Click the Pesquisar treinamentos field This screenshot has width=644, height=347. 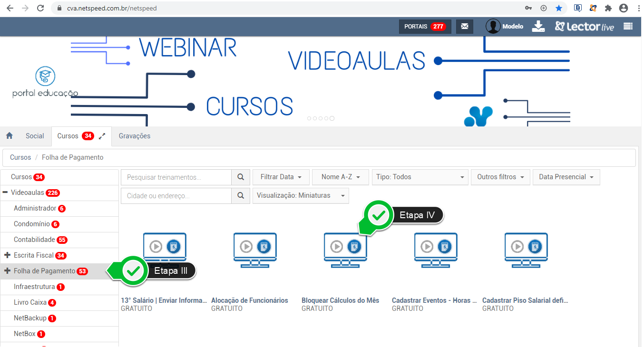pos(176,177)
